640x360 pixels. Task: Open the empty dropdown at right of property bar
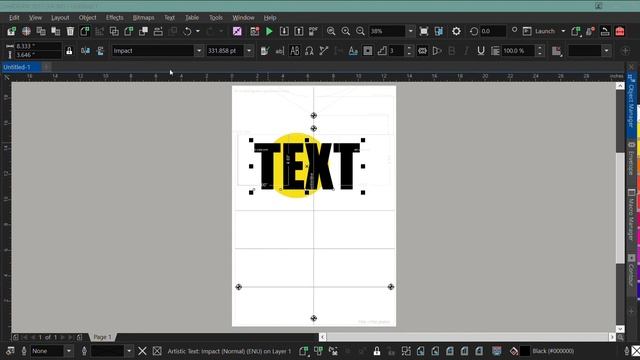[x=607, y=51]
